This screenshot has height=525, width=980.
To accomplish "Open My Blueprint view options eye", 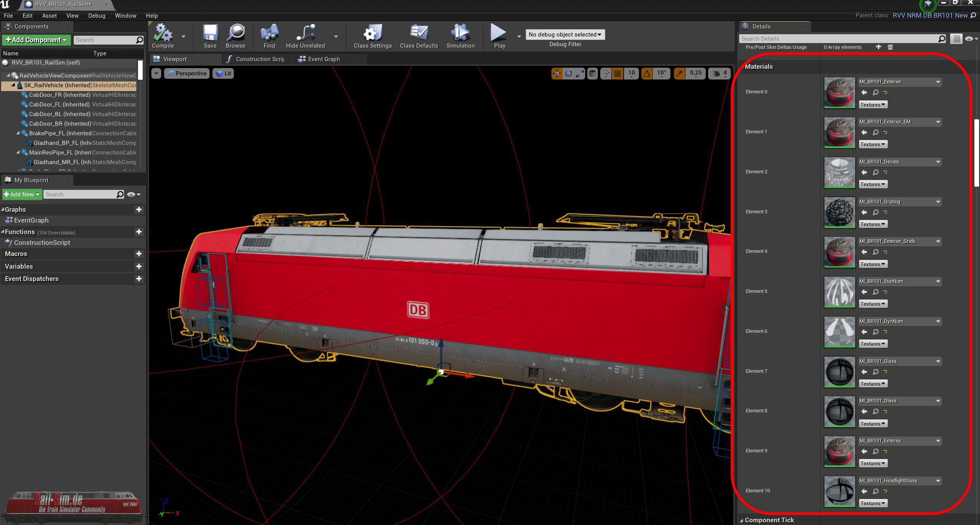I will coord(134,194).
